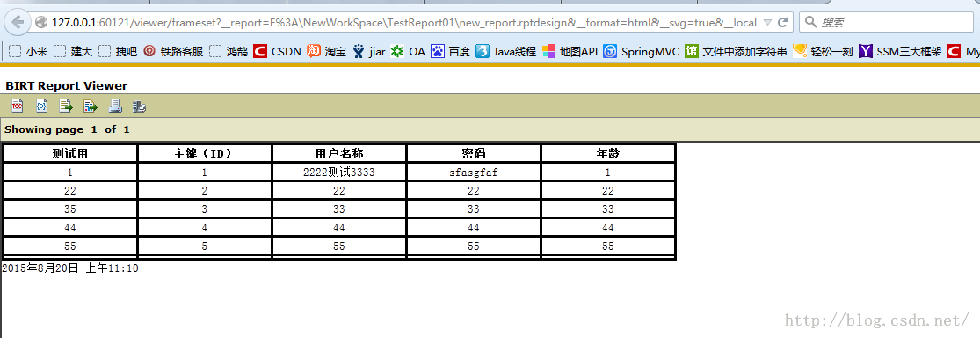The height and width of the screenshot is (338, 980).
Task: Open the SpringMVC bookmark
Action: pos(642,51)
